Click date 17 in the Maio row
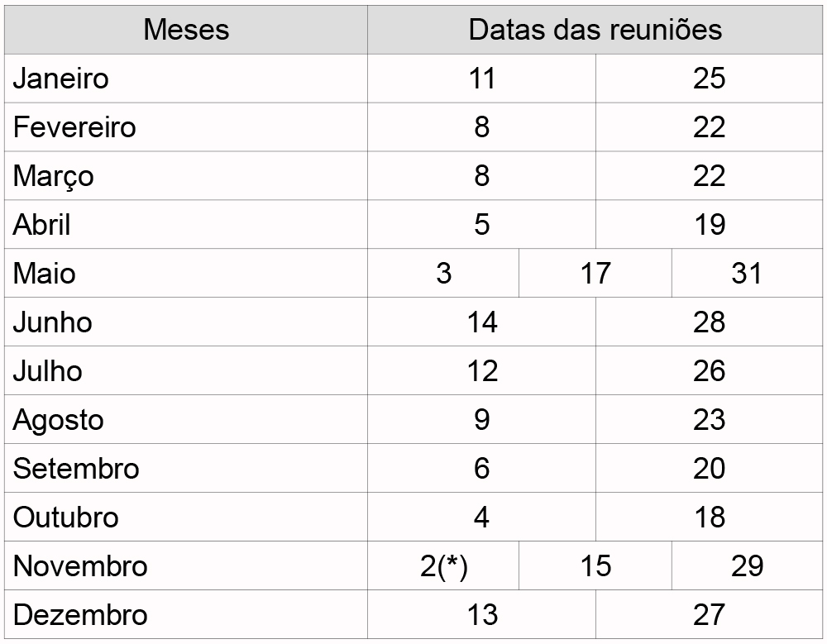827x644 pixels. pos(595,273)
